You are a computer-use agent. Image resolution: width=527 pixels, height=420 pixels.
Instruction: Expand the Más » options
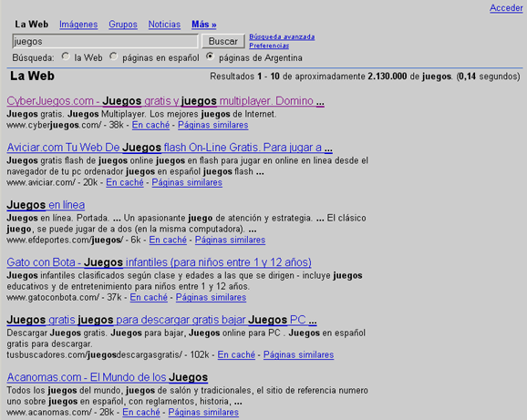tap(204, 25)
